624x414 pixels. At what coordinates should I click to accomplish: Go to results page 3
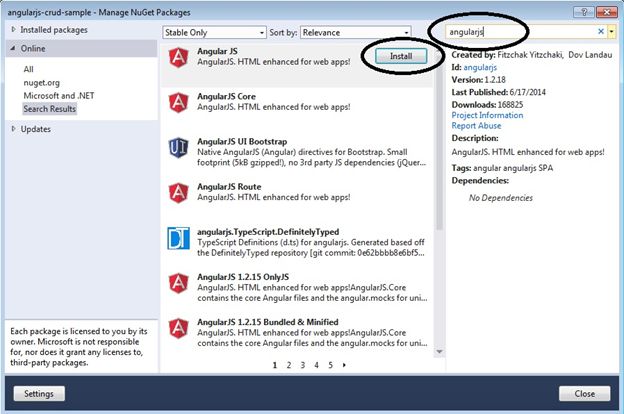pos(303,365)
